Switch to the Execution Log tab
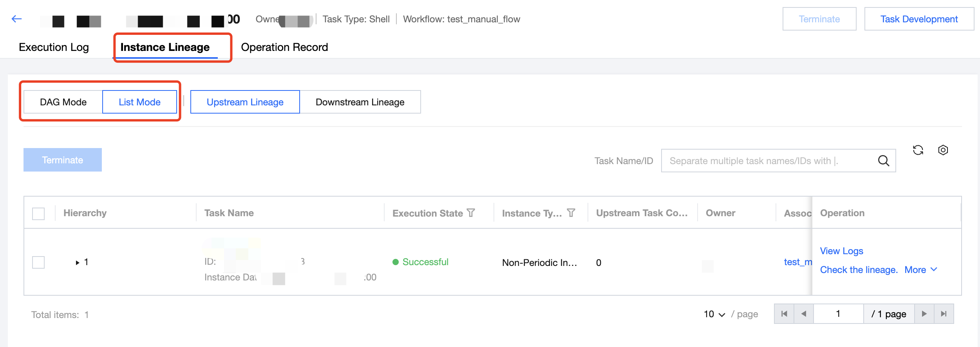This screenshot has height=347, width=980. click(x=54, y=47)
